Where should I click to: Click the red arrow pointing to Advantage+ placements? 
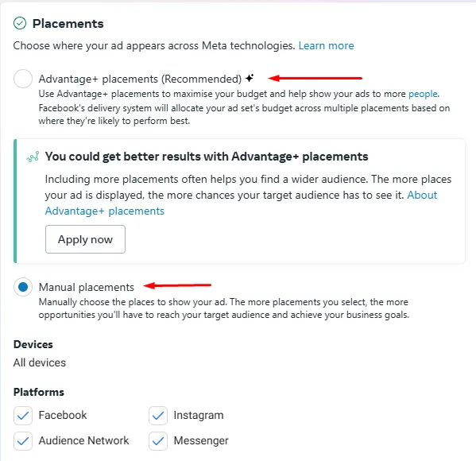(x=315, y=79)
